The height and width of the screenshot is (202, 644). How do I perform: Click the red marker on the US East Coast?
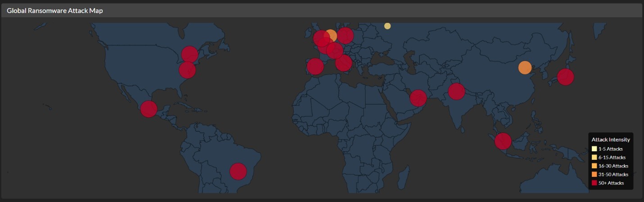187,70
